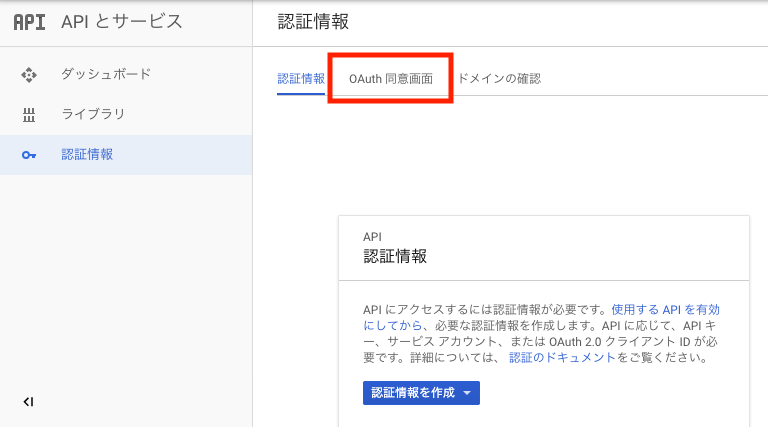Screen dimensions: 768x427
Task: Click the 認証情報 page heading
Action: point(313,22)
